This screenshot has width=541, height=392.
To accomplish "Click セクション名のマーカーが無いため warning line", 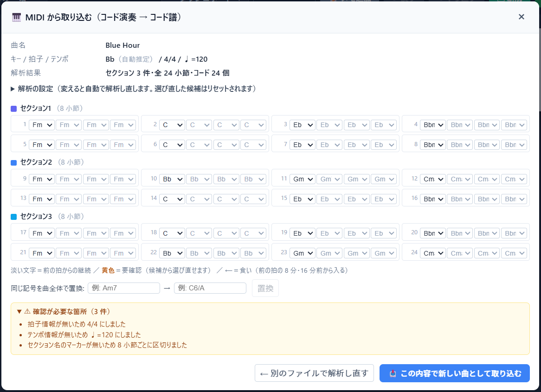I will pyautogui.click(x=107, y=345).
